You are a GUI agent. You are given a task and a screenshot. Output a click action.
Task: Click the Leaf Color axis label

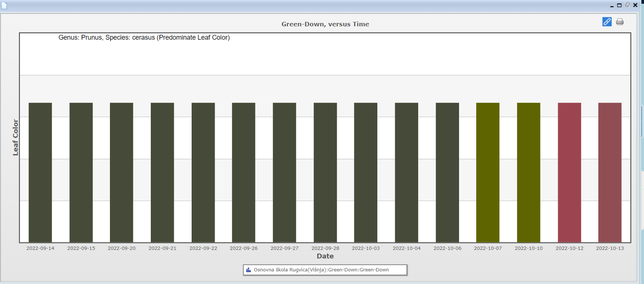tap(15, 137)
